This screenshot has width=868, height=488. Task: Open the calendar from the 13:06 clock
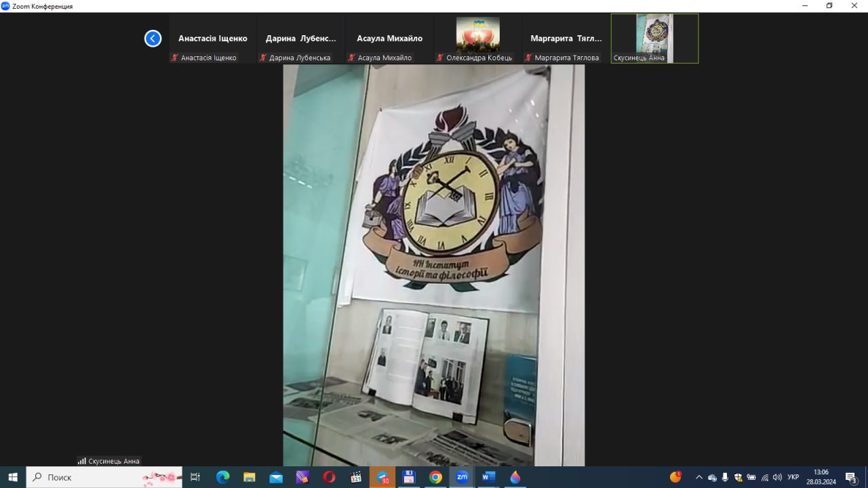point(821,477)
